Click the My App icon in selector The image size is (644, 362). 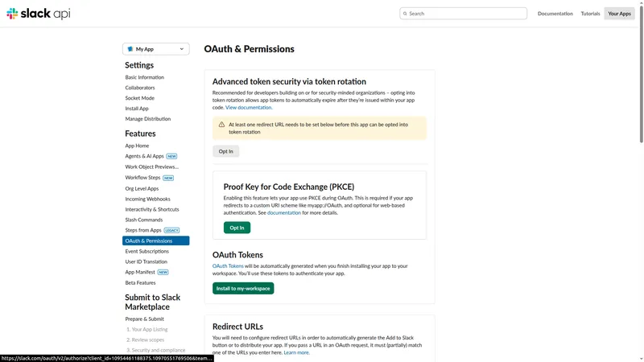pyautogui.click(x=130, y=49)
